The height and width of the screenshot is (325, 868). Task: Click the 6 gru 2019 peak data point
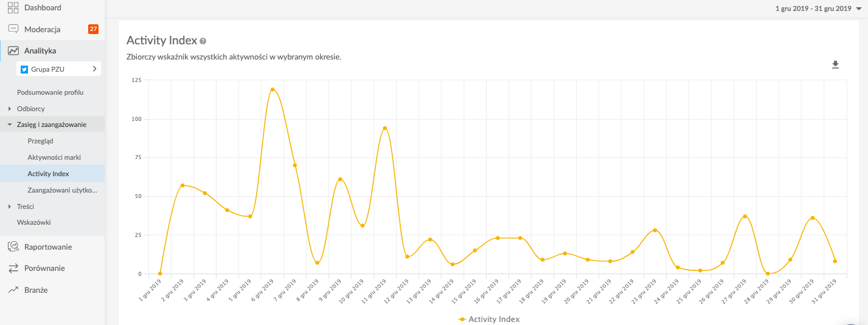tap(273, 89)
